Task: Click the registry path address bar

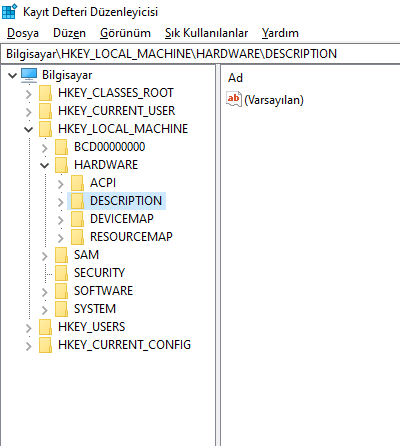Action: (200, 54)
